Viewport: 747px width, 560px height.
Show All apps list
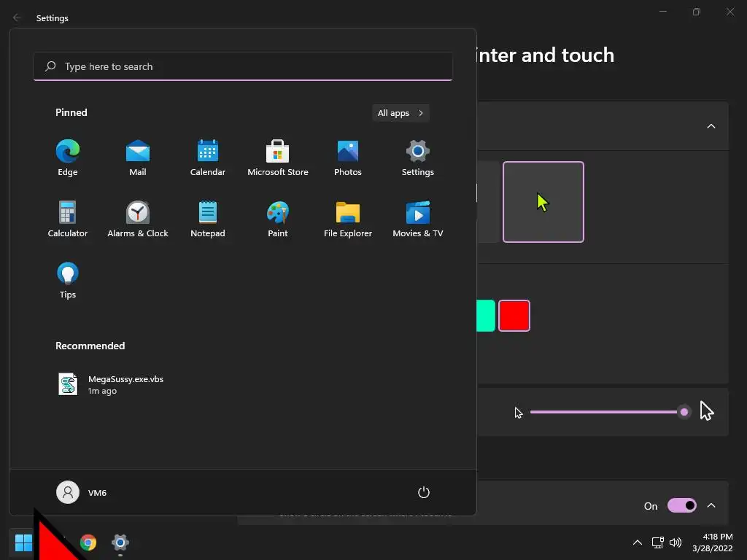[400, 113]
